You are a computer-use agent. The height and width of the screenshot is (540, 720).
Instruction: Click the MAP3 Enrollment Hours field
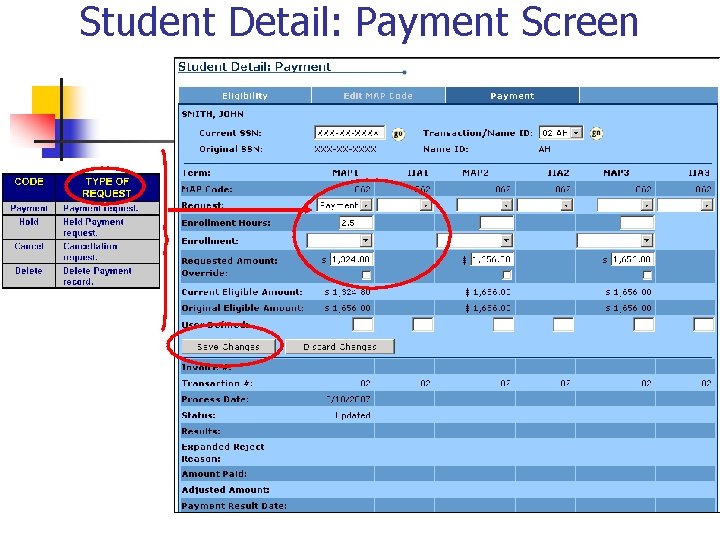[x=637, y=223]
